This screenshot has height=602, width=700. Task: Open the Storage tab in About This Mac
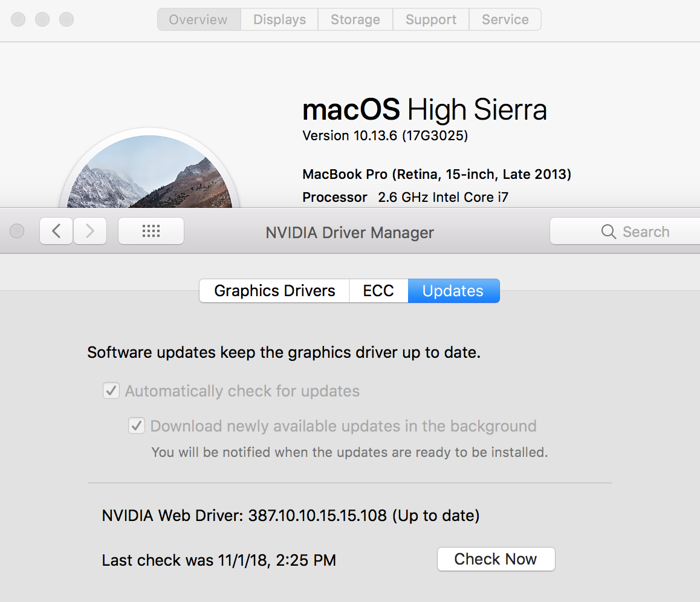[x=355, y=19]
